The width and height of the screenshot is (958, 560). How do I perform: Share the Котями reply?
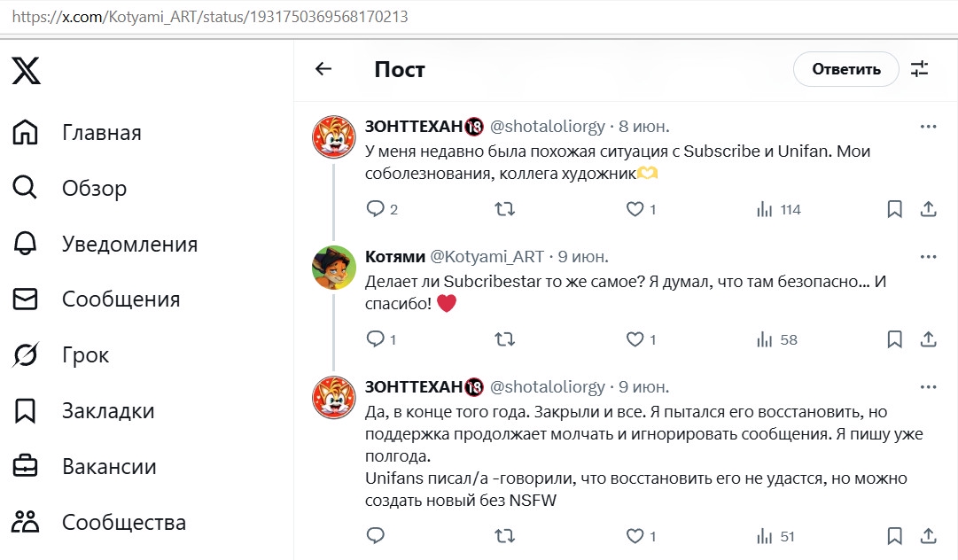(x=928, y=339)
